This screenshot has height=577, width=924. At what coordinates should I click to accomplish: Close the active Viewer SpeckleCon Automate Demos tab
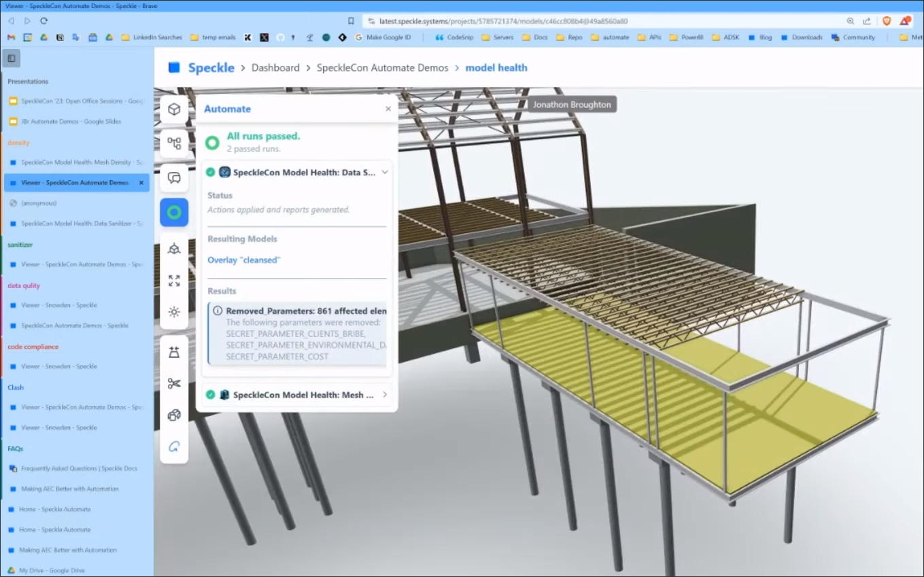[x=141, y=183]
